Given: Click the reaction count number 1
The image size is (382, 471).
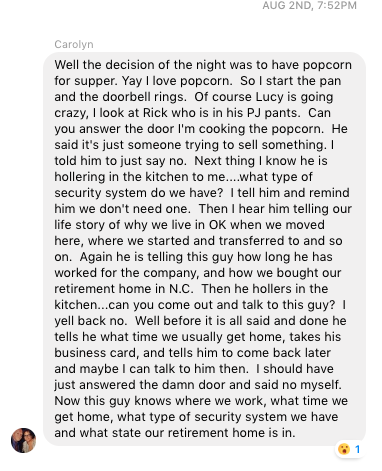Looking at the screenshot, I should pos(357,449).
